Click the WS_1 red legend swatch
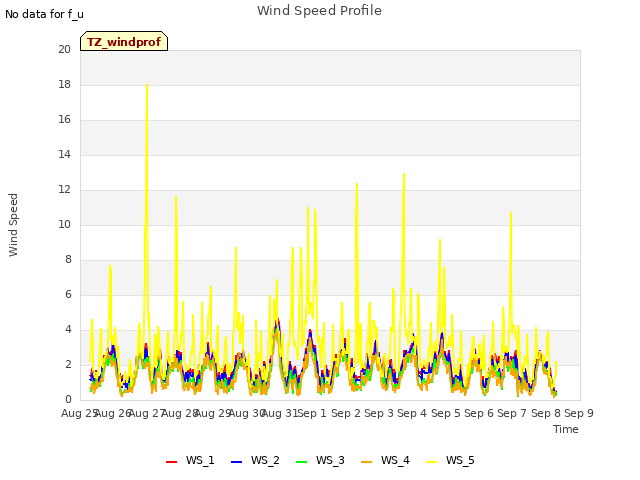The width and height of the screenshot is (640, 480). 171,462
